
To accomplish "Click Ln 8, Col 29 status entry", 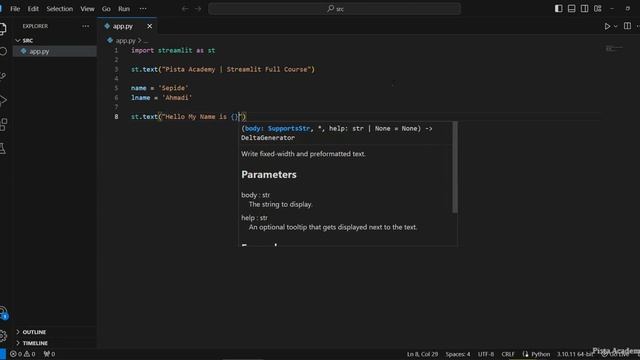I will coord(422,354).
